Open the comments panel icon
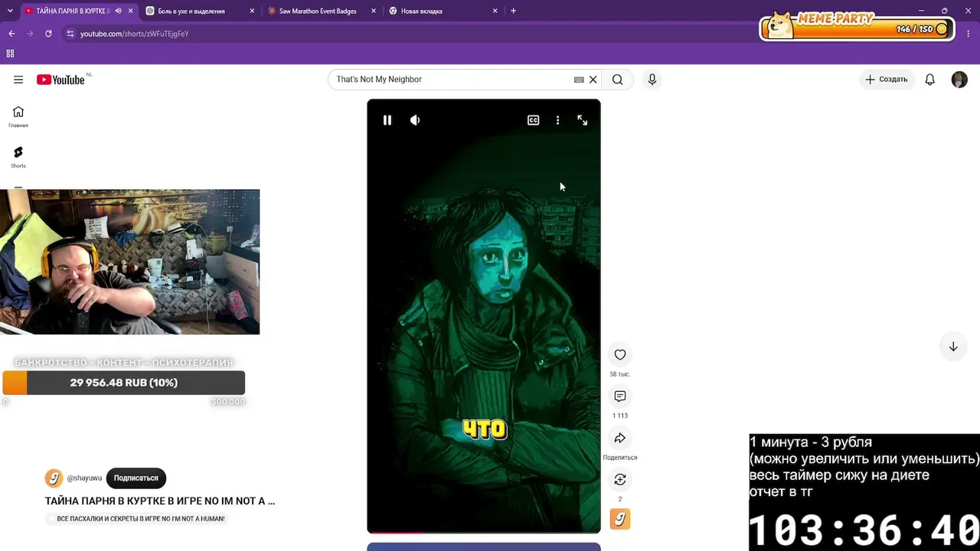 [620, 396]
